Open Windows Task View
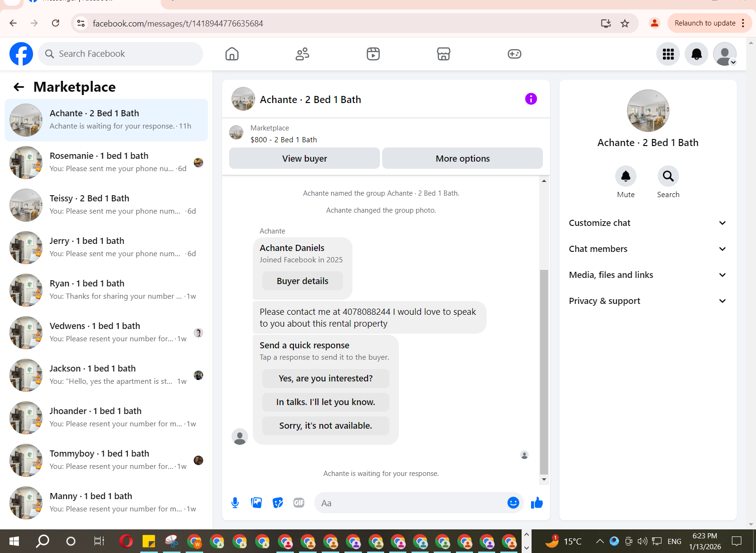756x553 pixels. (99, 541)
